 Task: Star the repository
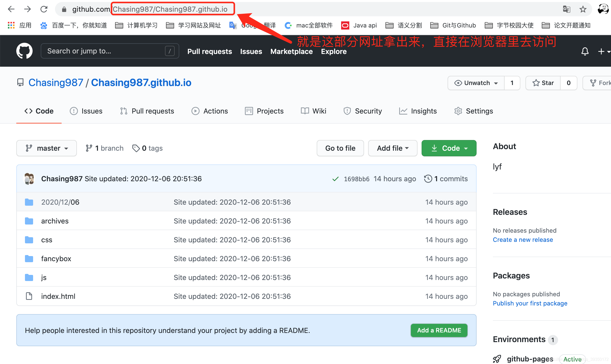click(x=543, y=83)
